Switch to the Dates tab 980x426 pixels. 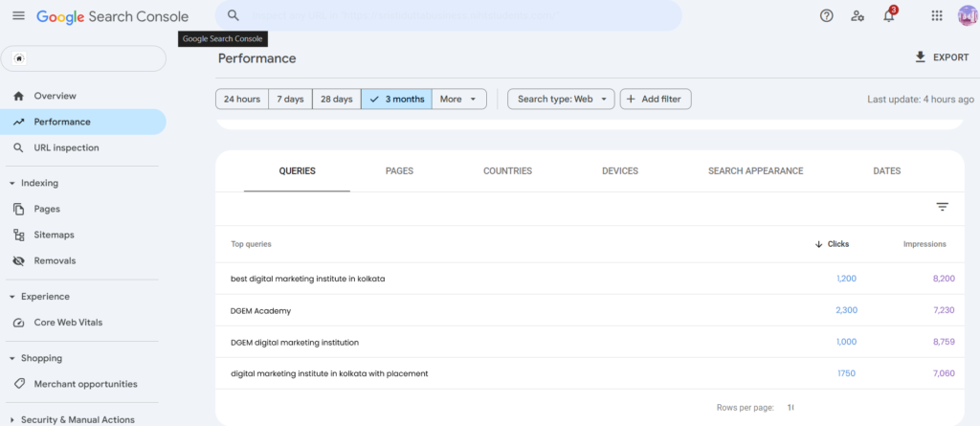(887, 170)
